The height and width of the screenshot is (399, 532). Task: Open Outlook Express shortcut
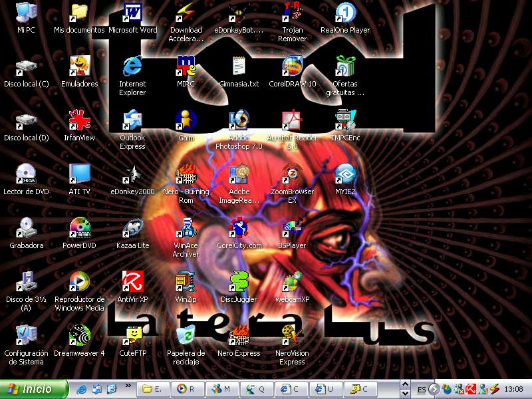(132, 120)
